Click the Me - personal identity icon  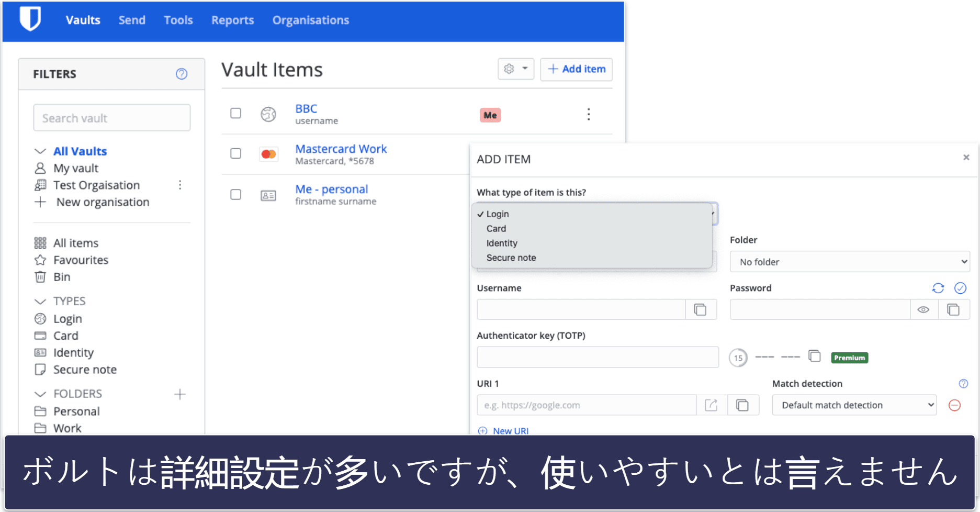point(268,195)
